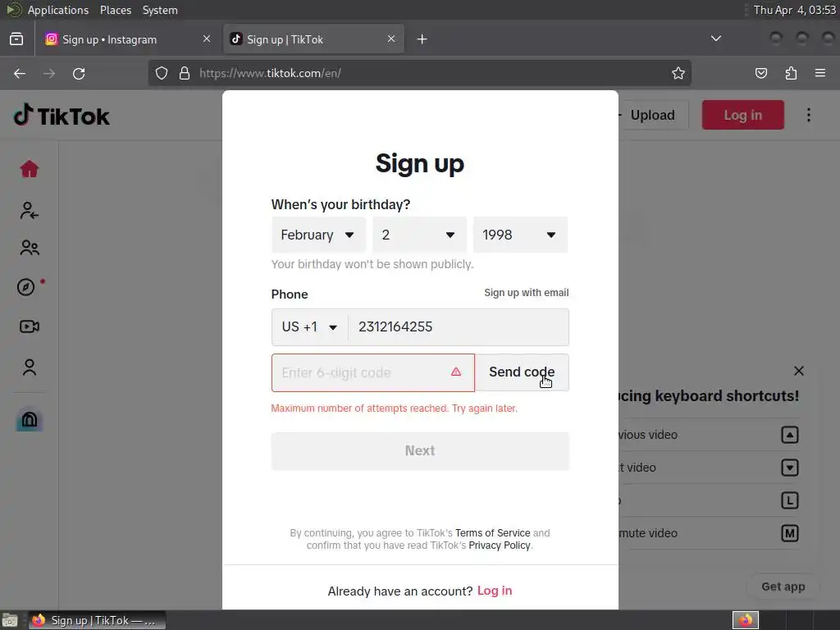Open the Explore compass icon
The height and width of the screenshot is (630, 840).
(x=25, y=287)
